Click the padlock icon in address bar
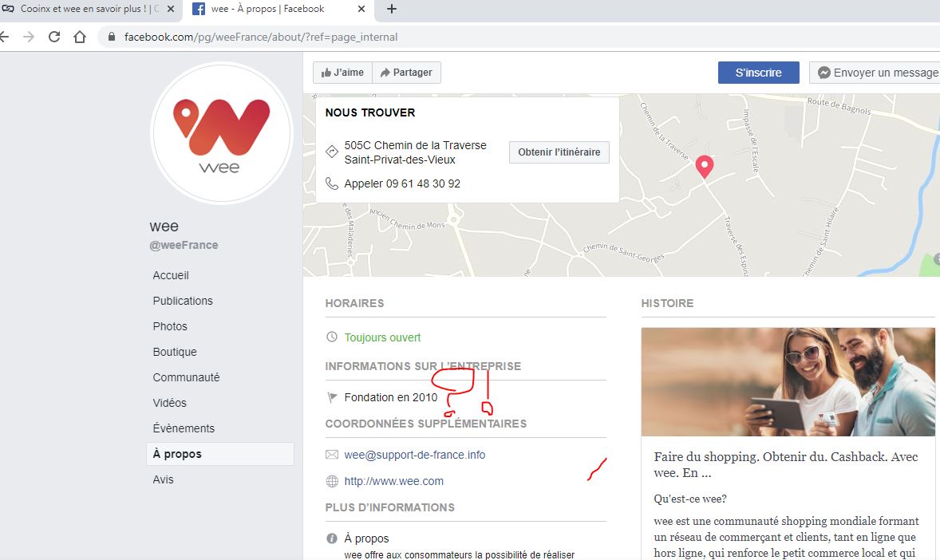The width and height of the screenshot is (940, 560). tap(110, 37)
